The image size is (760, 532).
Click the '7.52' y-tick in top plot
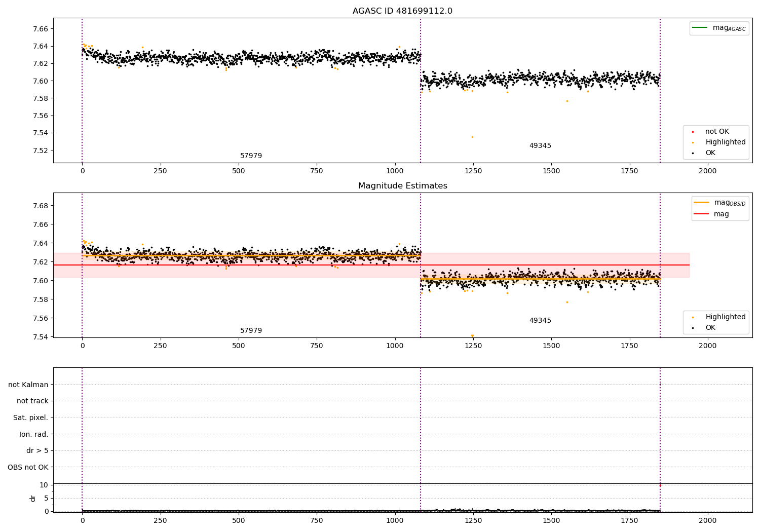(x=40, y=150)
